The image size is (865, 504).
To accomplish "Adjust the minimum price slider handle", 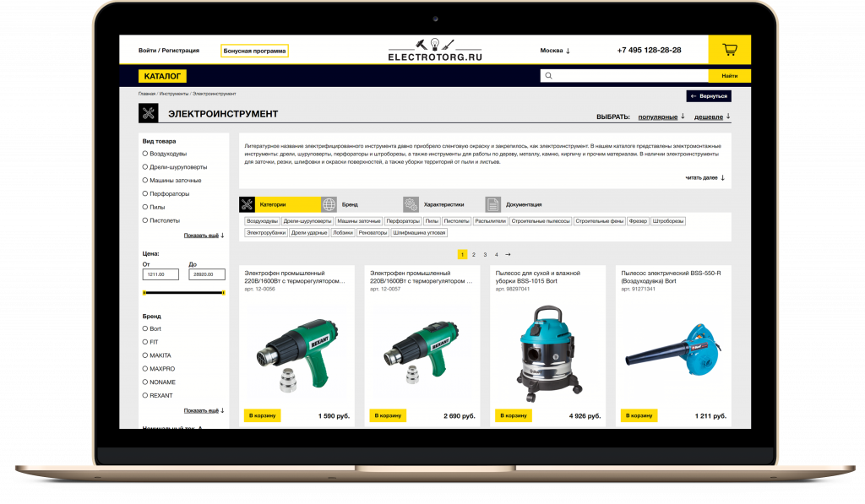I will tap(144, 293).
